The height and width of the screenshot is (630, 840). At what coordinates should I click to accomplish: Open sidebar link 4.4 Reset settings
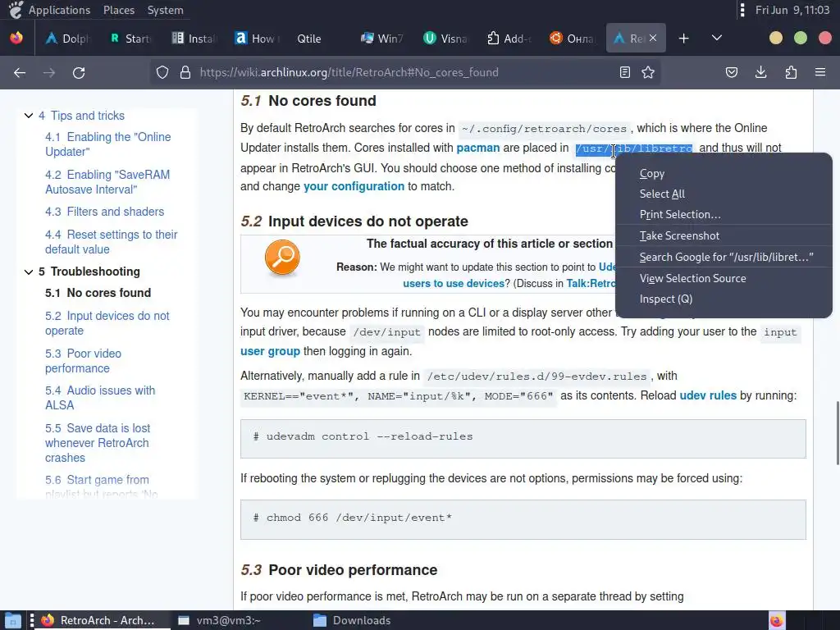tap(111, 242)
